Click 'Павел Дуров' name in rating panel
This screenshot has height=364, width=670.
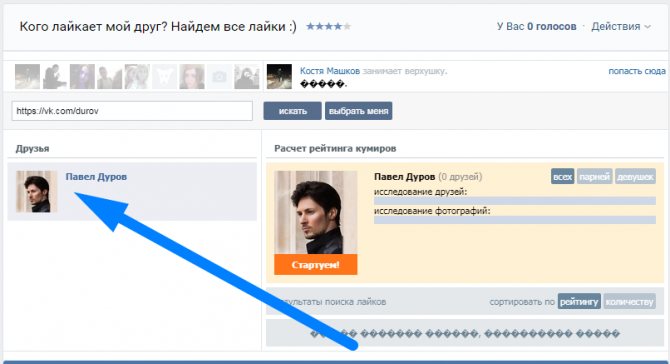click(x=404, y=176)
